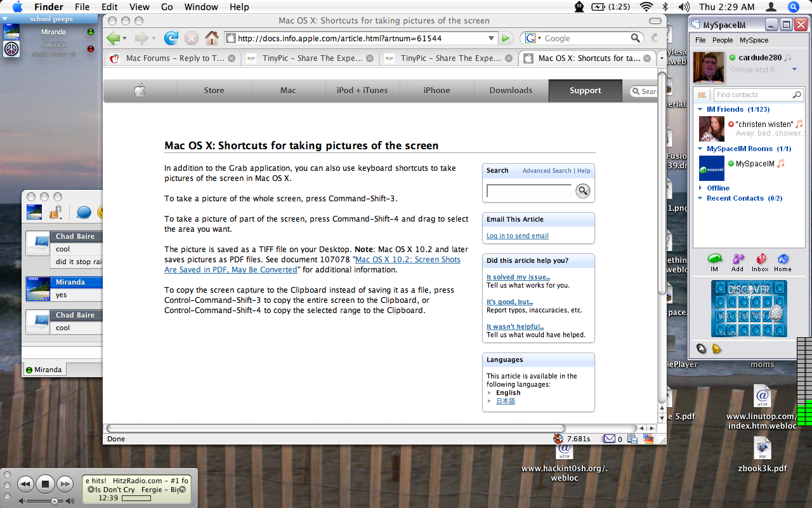Click the Advanced Search link
Image resolution: width=812 pixels, height=508 pixels.
(547, 171)
